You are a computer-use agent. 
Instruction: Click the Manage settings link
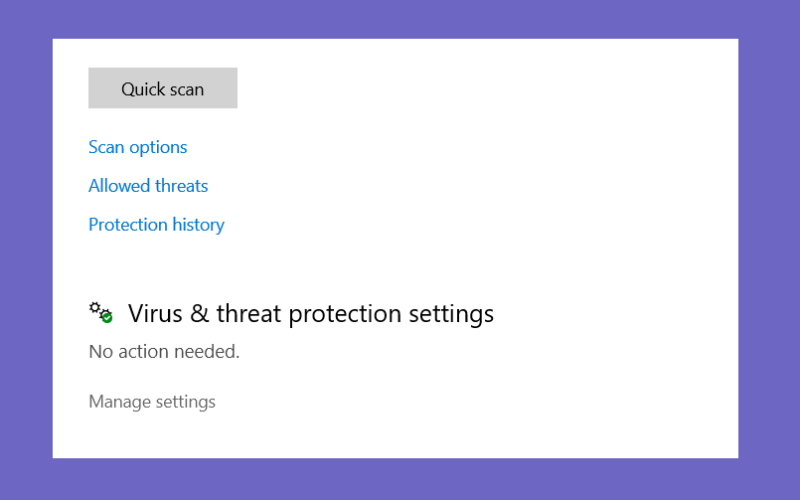coord(152,402)
